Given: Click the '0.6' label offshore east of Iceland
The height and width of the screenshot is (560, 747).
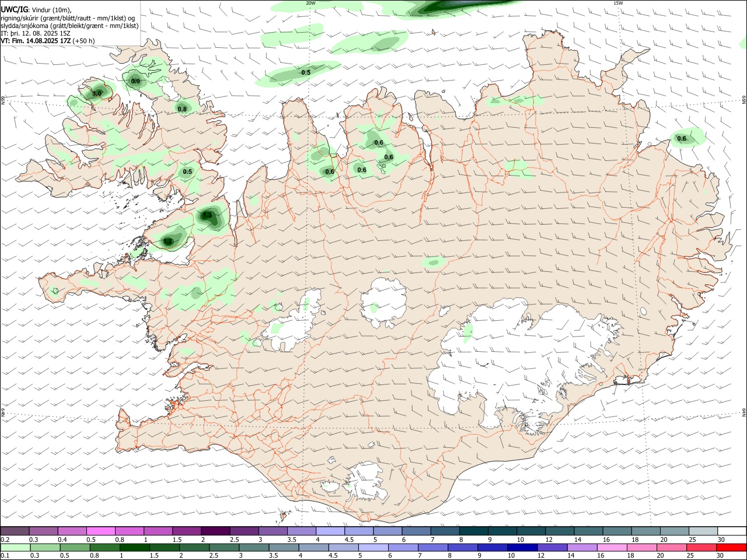Looking at the screenshot, I should [681, 138].
